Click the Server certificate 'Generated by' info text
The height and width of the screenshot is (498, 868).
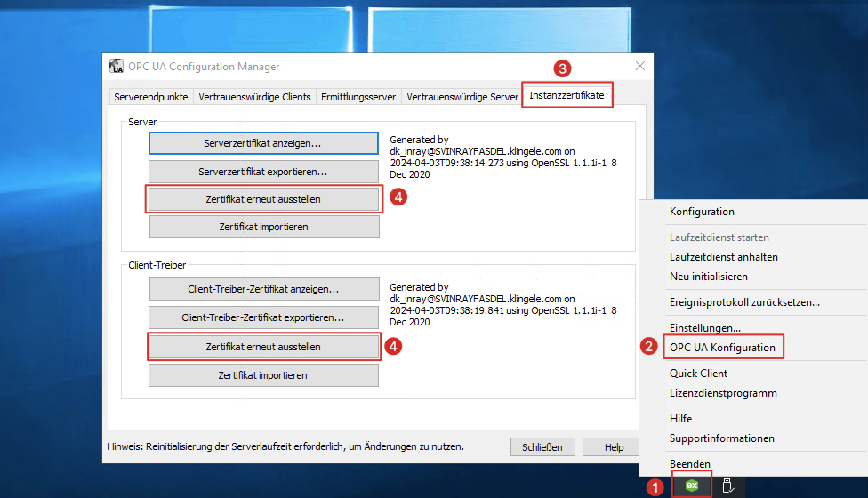click(x=503, y=157)
